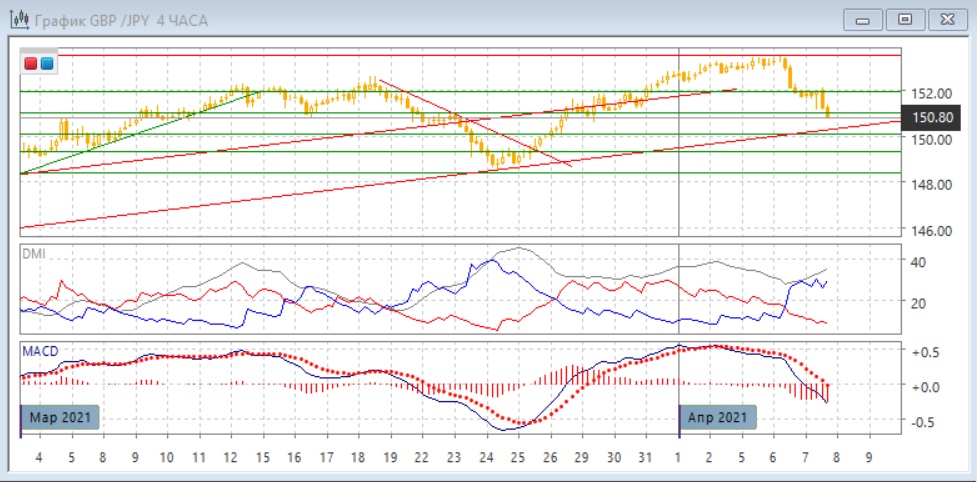
Task: Click the current price label 150.80
Action: click(929, 117)
